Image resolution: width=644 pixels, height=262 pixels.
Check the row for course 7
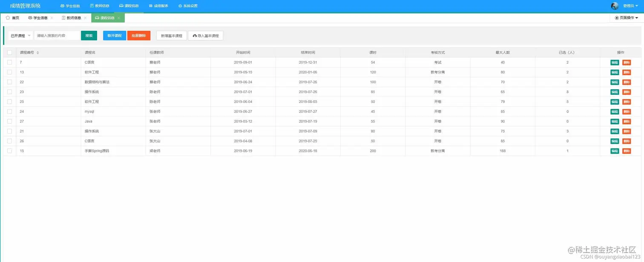[9, 62]
